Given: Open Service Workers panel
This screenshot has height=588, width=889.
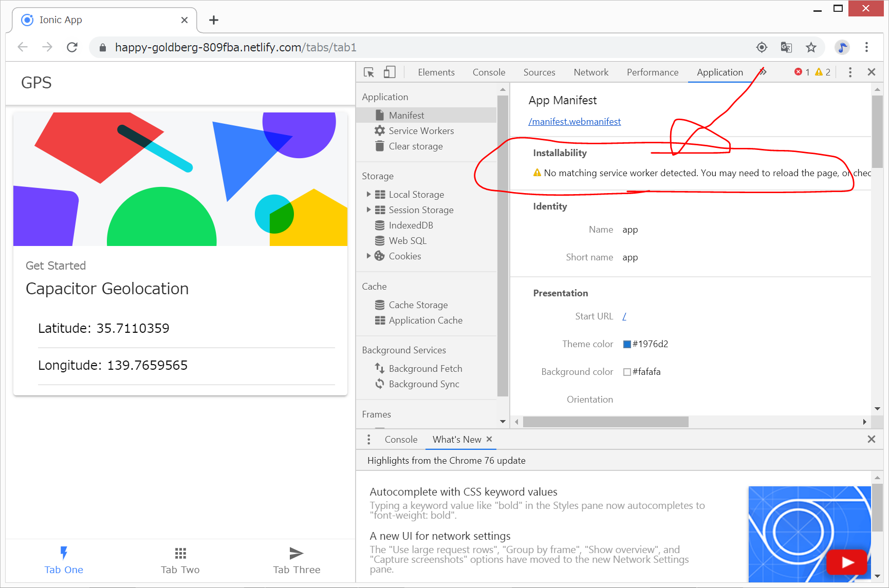Looking at the screenshot, I should click(x=421, y=131).
